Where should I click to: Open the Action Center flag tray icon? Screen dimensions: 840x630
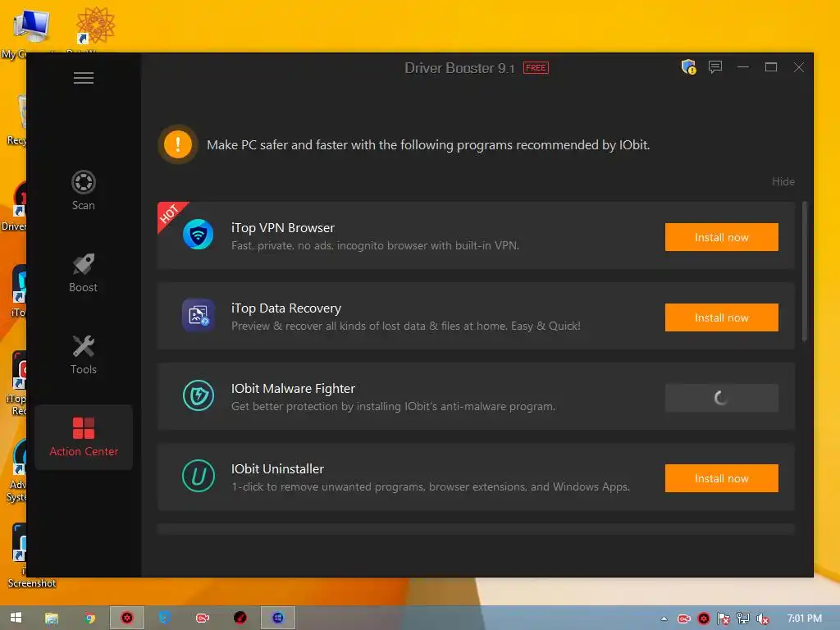724,619
